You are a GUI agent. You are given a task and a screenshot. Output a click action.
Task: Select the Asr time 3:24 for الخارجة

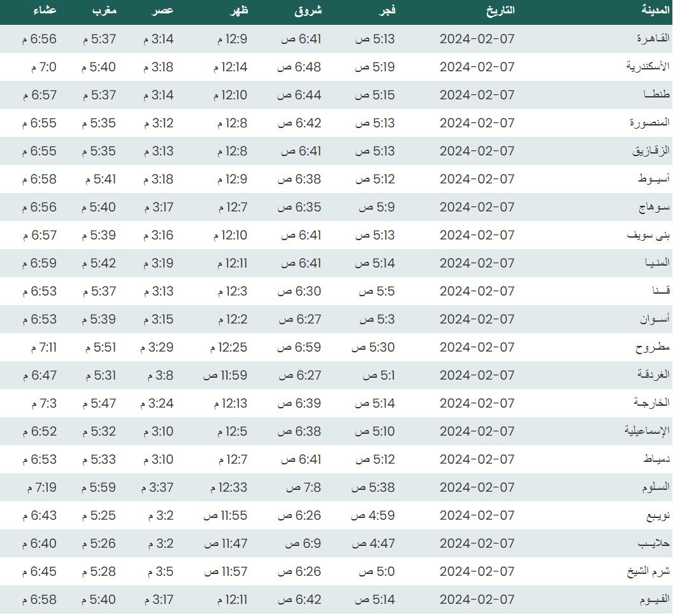tap(158, 403)
